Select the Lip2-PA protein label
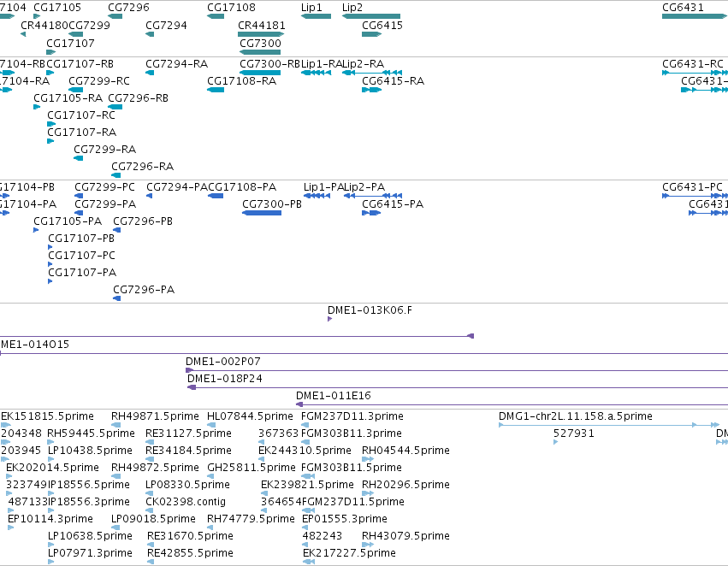Screen dimensions: 728x566 [x=364, y=187]
